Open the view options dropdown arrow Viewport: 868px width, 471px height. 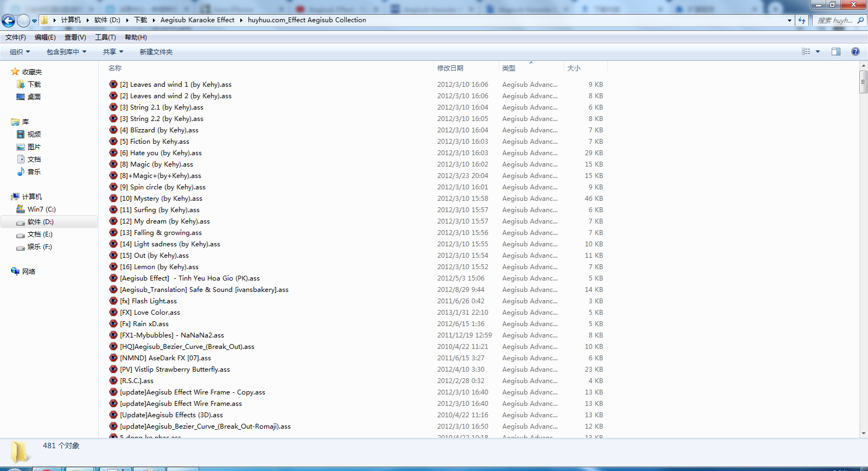coord(818,52)
